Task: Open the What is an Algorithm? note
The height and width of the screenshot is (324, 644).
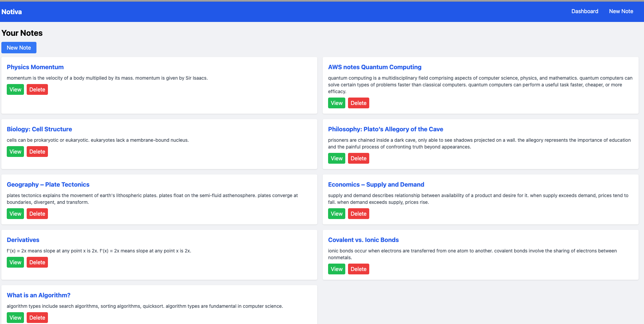Action: click(x=38, y=295)
